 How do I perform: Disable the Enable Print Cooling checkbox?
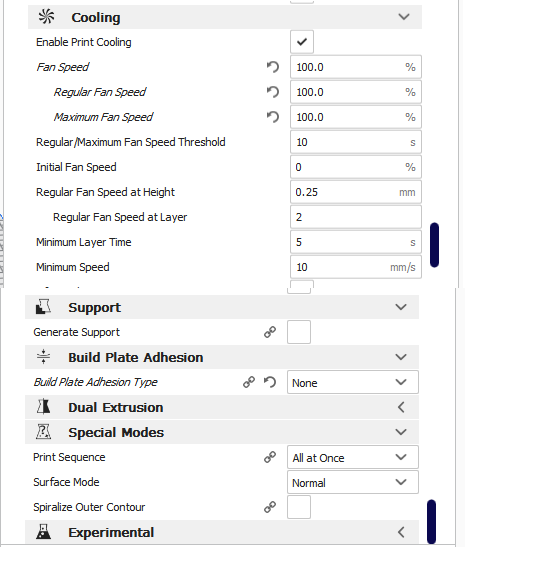pos(302,42)
